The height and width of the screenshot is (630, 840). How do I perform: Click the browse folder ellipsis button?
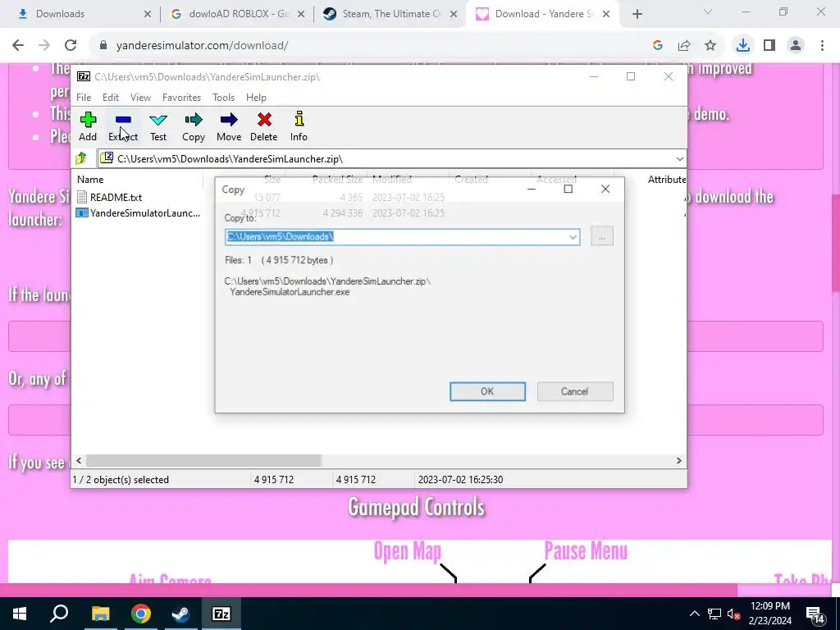[x=601, y=236]
